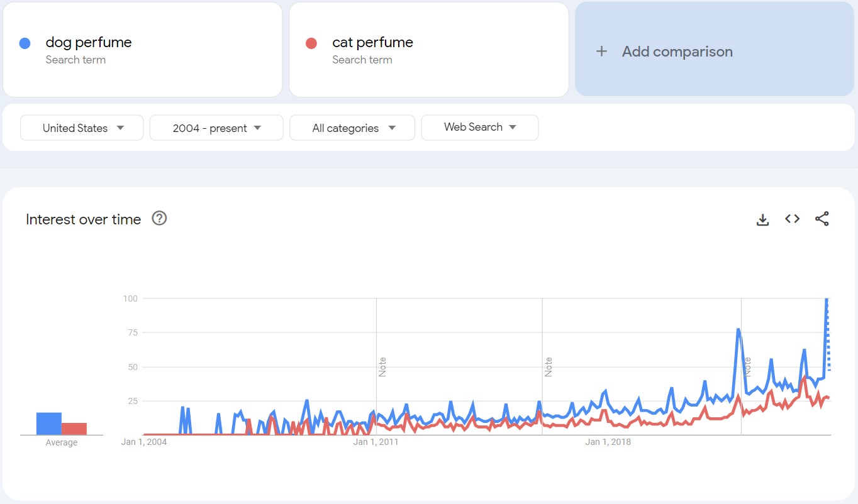
Task: Open the United States dropdown arrow
Action: (120, 128)
